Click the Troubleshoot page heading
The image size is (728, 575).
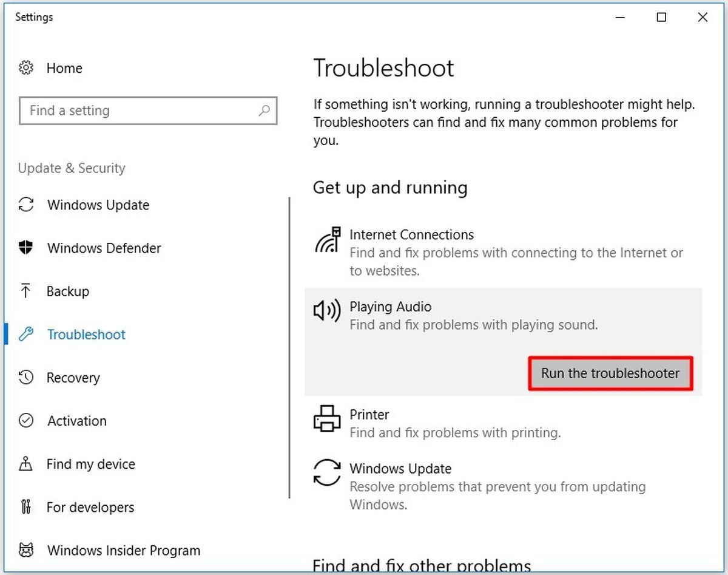coord(383,68)
